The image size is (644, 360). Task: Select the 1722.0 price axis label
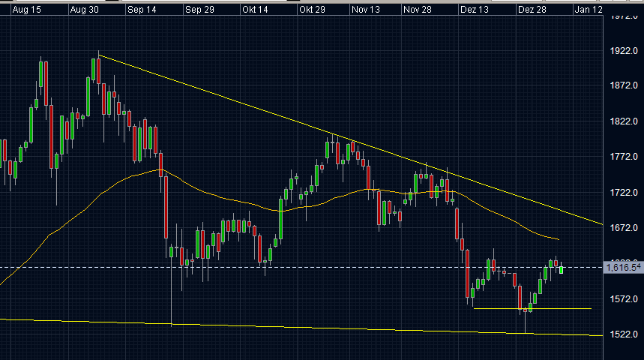pos(624,192)
